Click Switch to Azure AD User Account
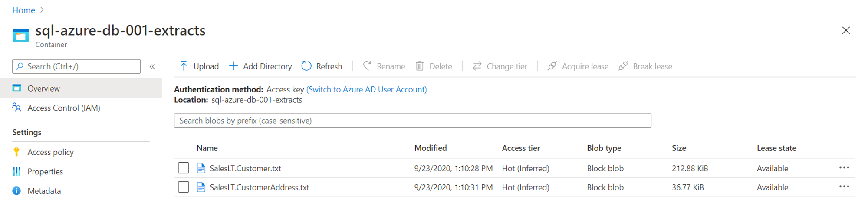The width and height of the screenshot is (868, 219). click(366, 89)
